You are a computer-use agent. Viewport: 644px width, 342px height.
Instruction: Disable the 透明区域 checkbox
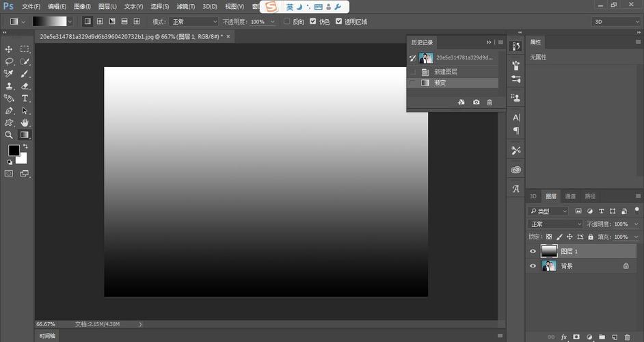pyautogui.click(x=338, y=22)
